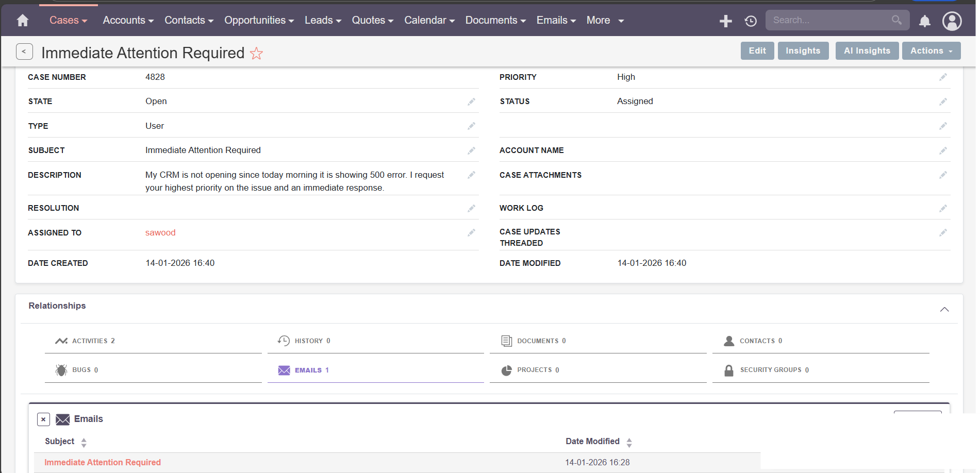
Task: Open the Accounts menu
Action: [x=128, y=21]
